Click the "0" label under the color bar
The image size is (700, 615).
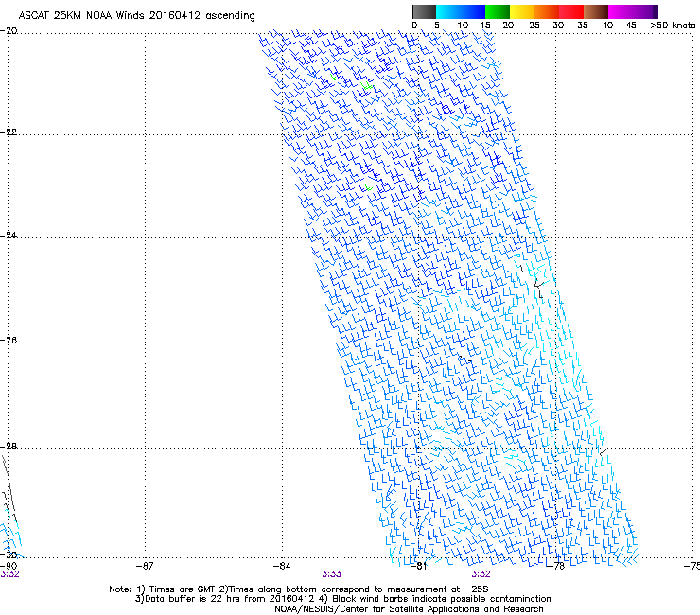(414, 26)
